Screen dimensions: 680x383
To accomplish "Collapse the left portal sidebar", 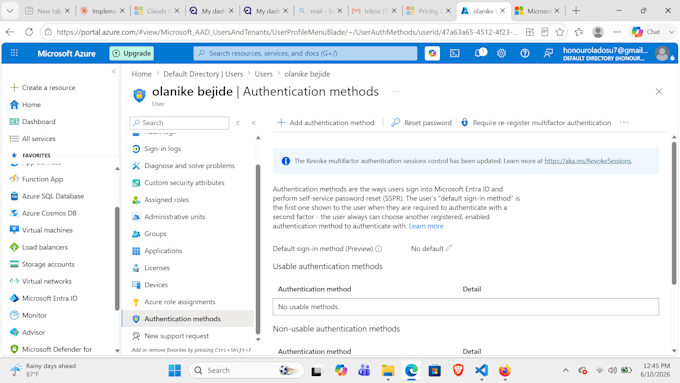I will pyautogui.click(x=114, y=71).
